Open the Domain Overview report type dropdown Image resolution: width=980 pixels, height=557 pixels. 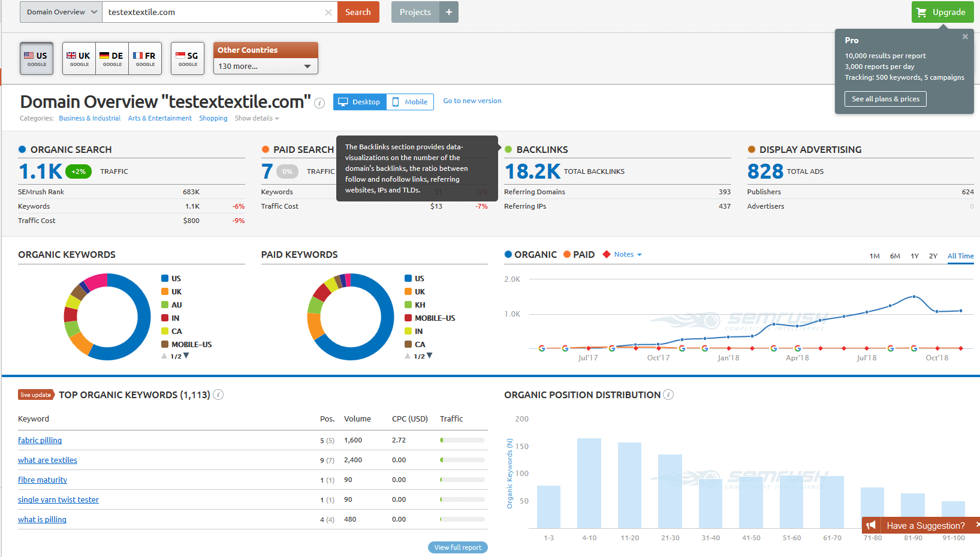[x=61, y=12]
